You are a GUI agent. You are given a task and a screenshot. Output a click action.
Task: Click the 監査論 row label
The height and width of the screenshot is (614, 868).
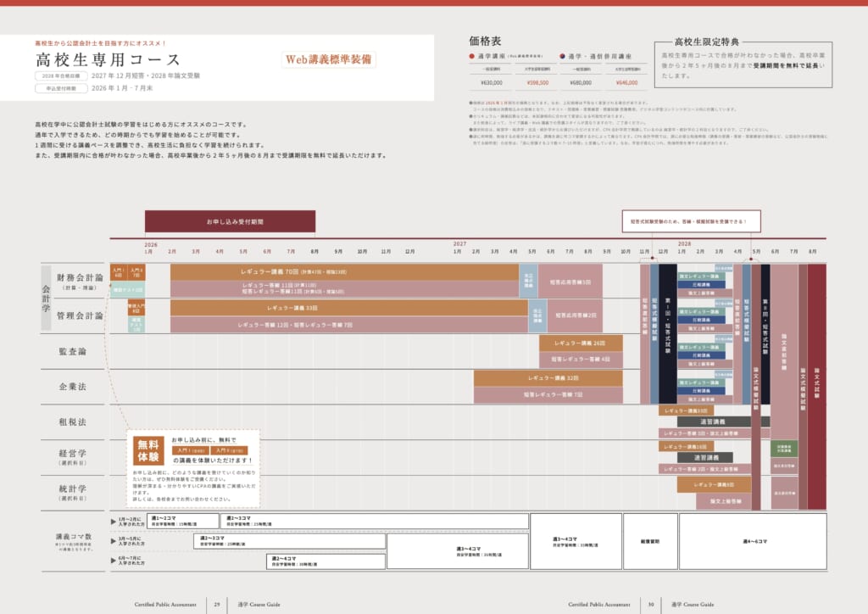click(x=73, y=351)
